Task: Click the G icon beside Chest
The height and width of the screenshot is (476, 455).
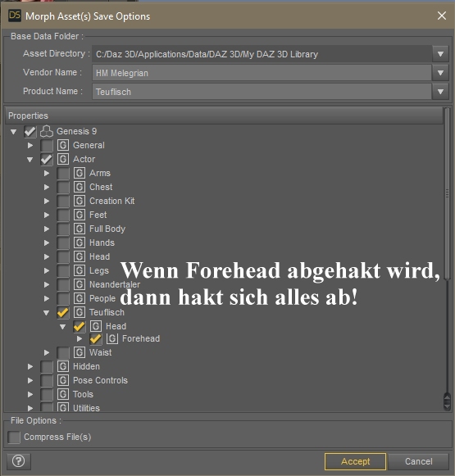Action: tap(80, 187)
